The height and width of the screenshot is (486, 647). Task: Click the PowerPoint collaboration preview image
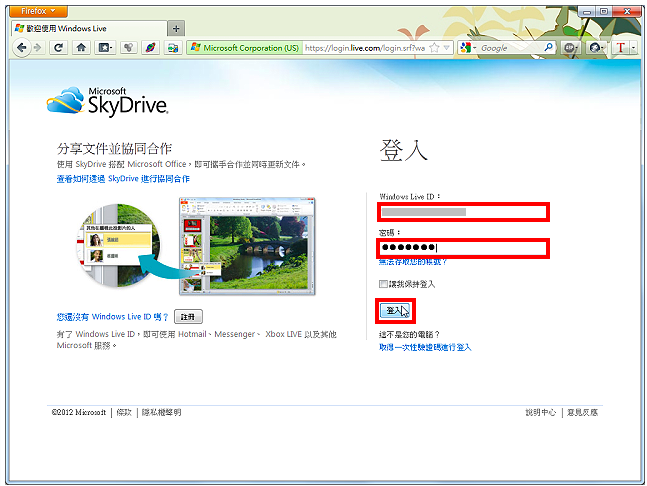pyautogui.click(x=248, y=246)
